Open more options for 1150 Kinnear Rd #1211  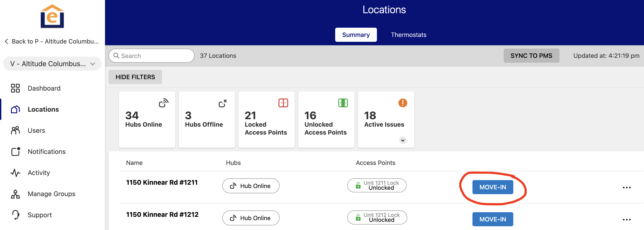coord(626,188)
